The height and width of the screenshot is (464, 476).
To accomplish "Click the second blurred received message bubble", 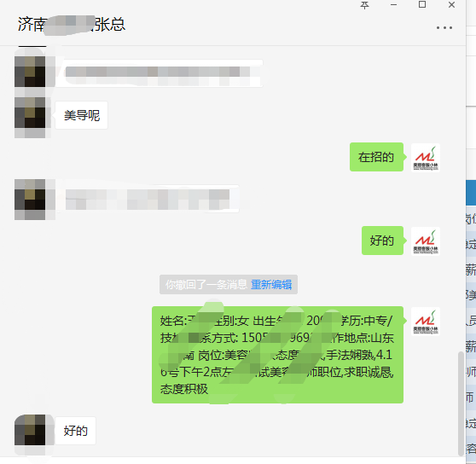I will point(148,199).
